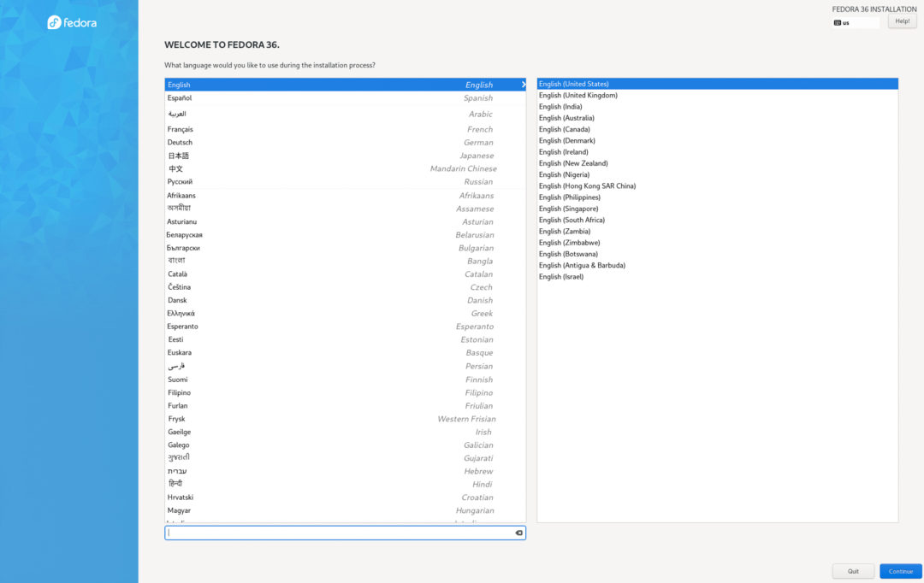Screen dimensions: 924x583
Task: Select Esperanto in the language list
Action: 346,327
